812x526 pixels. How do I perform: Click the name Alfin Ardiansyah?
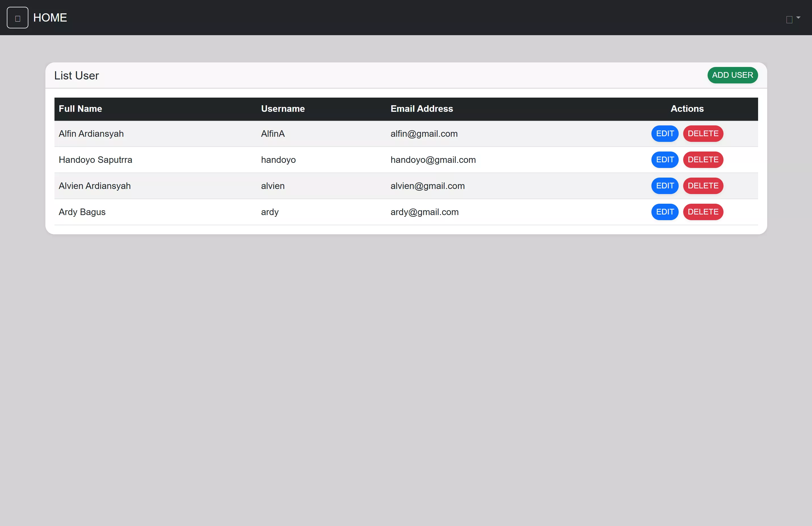coord(91,134)
